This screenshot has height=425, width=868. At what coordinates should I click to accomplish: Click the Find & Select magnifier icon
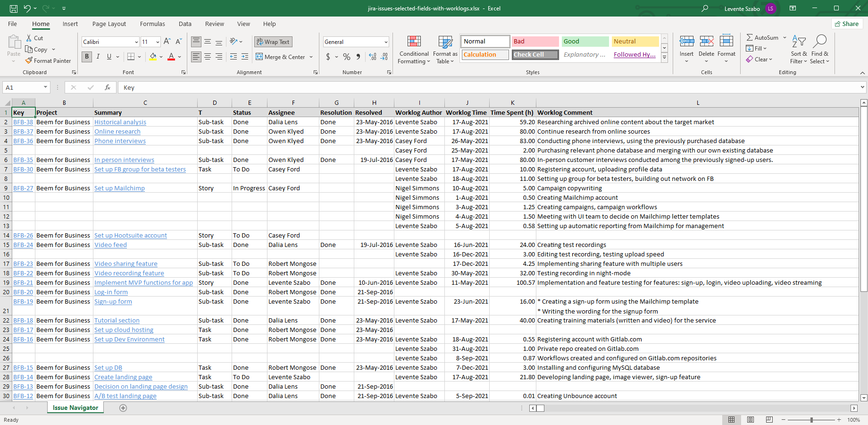820,42
